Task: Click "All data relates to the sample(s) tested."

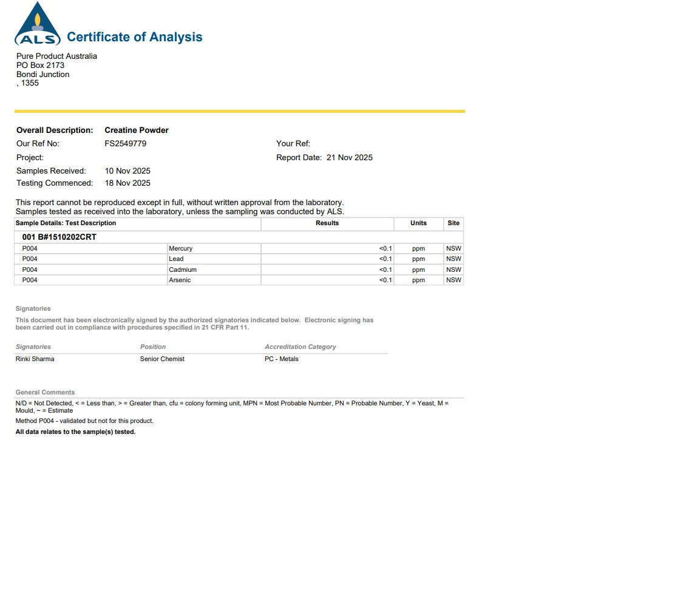Action: (x=75, y=432)
